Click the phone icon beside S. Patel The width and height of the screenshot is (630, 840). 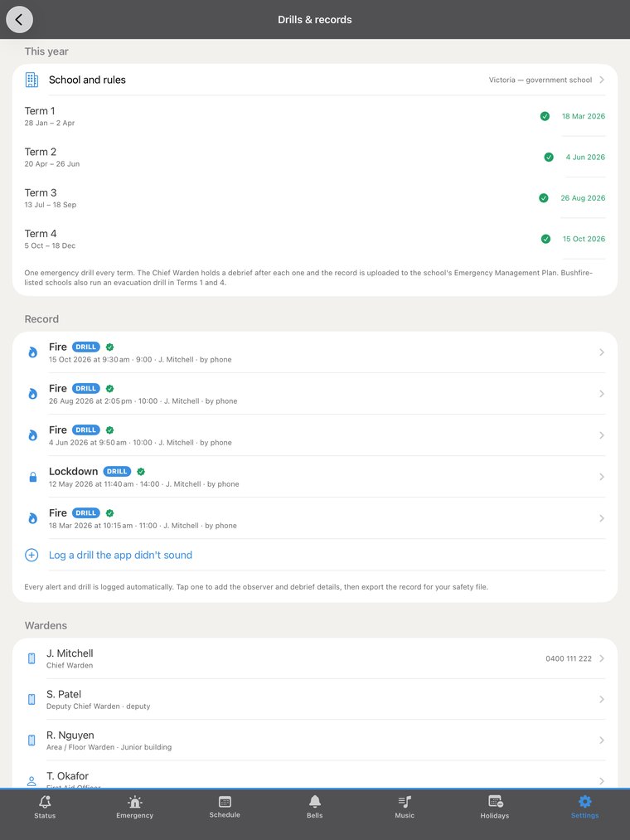[x=31, y=699]
